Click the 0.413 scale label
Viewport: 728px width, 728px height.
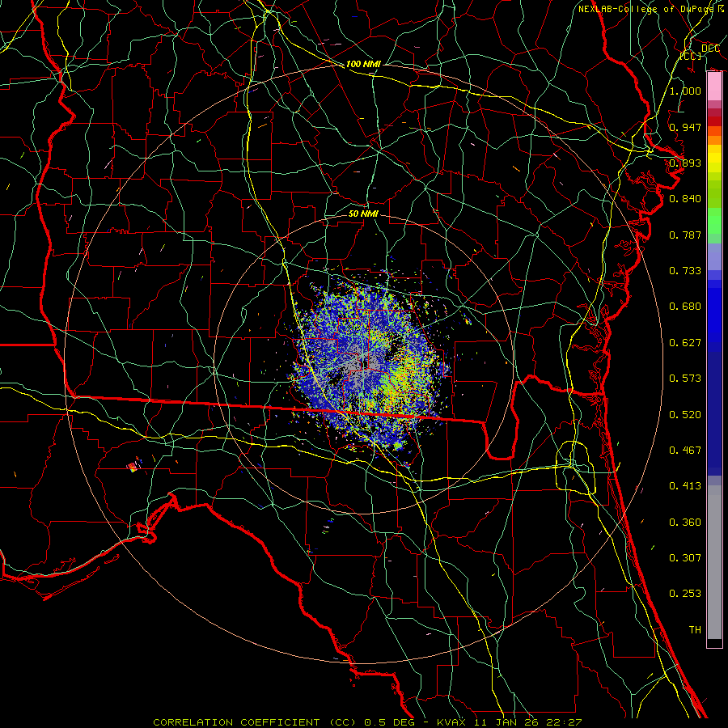point(685,486)
